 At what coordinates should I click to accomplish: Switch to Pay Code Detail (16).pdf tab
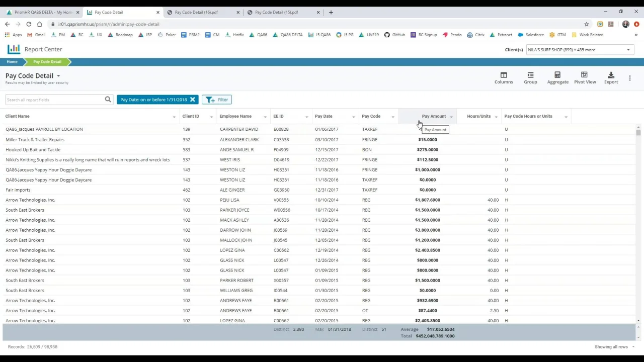point(196,12)
